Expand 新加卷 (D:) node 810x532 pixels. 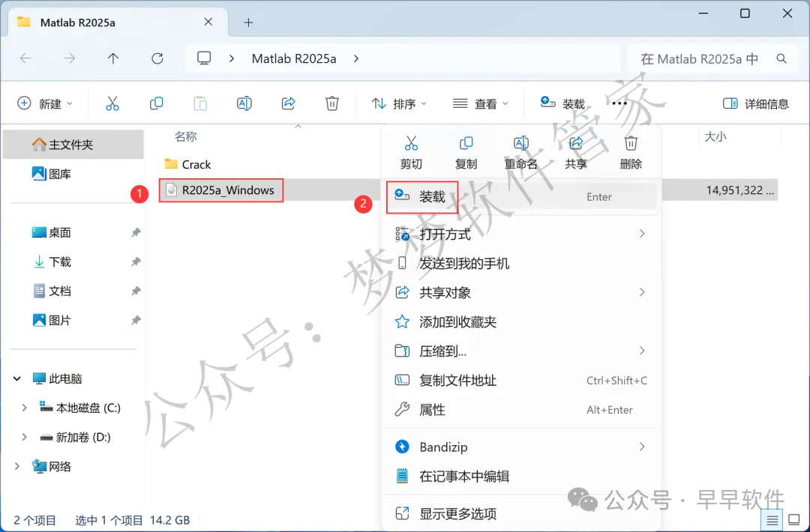(x=24, y=437)
